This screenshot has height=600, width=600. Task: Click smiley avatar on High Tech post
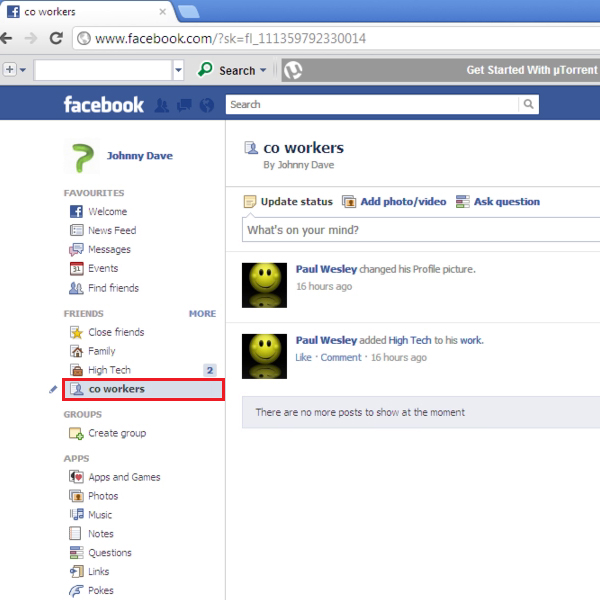click(x=264, y=356)
